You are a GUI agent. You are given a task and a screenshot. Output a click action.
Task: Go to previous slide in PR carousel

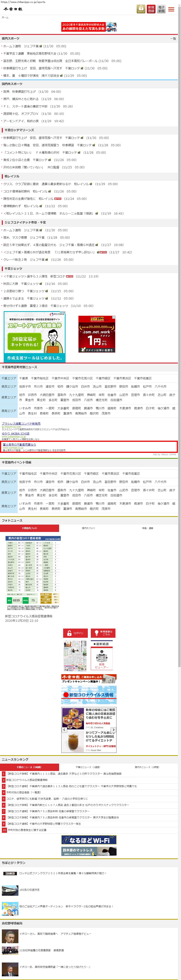pos(64,730)
